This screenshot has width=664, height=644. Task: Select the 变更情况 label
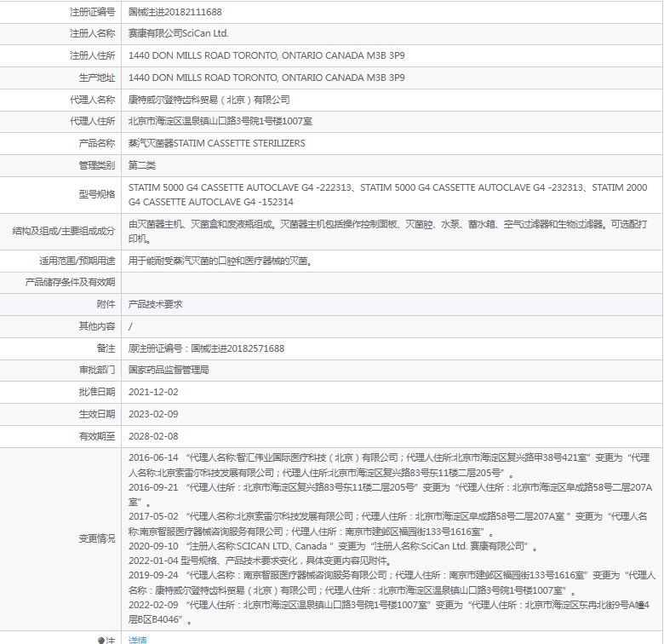click(96, 538)
